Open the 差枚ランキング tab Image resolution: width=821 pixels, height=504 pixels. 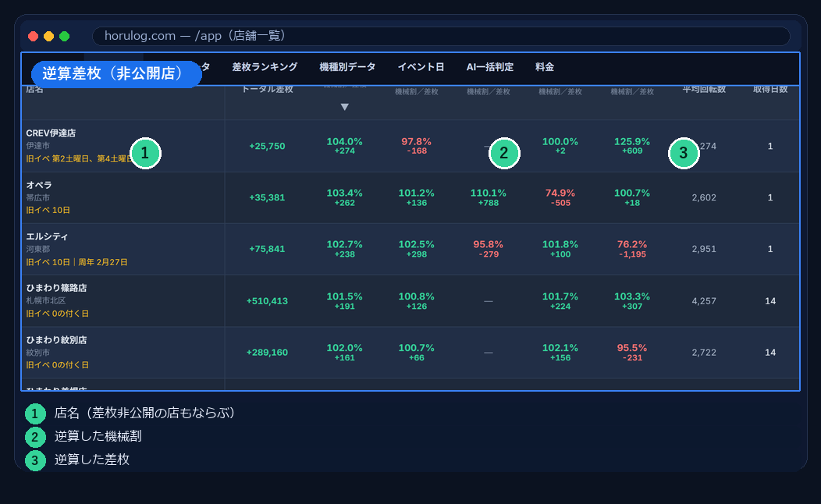[265, 67]
